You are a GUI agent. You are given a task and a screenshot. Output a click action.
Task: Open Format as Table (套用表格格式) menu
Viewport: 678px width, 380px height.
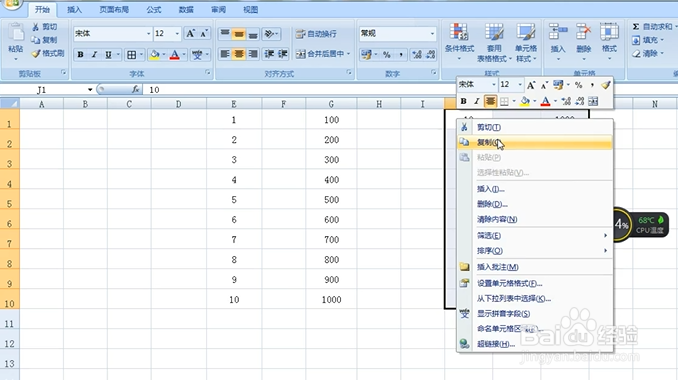coord(494,42)
